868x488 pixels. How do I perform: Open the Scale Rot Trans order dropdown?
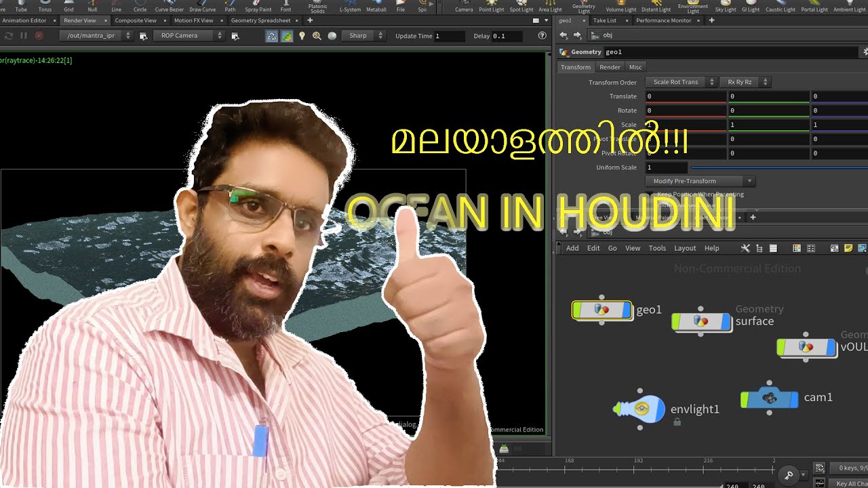(680, 82)
